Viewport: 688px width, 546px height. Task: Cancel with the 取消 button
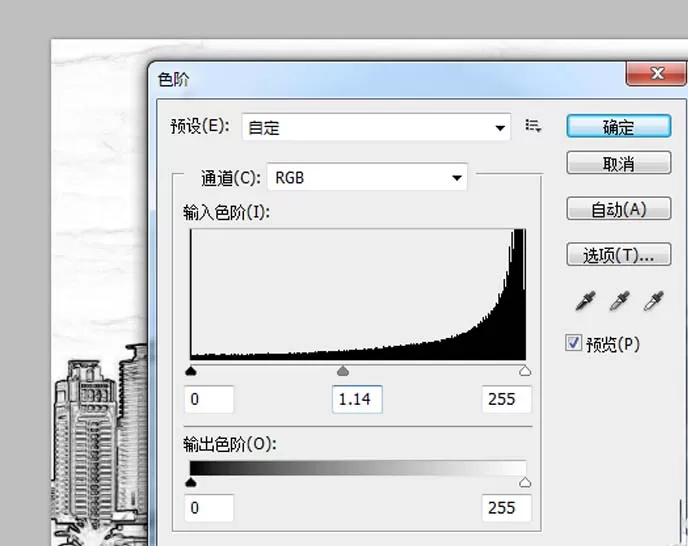[619, 163]
